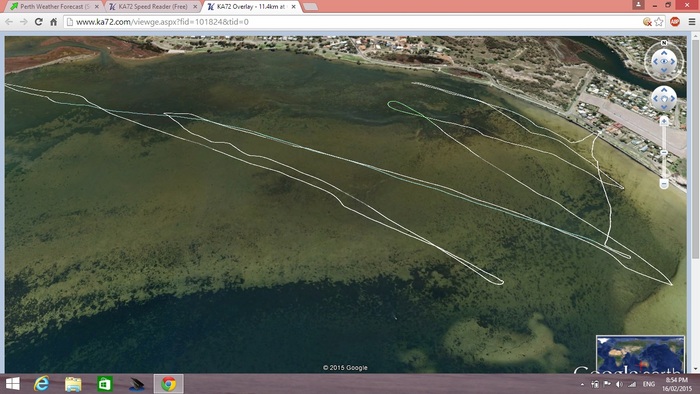Pan left using the move joystick arrow
The width and height of the screenshot is (700, 394).
[656, 99]
